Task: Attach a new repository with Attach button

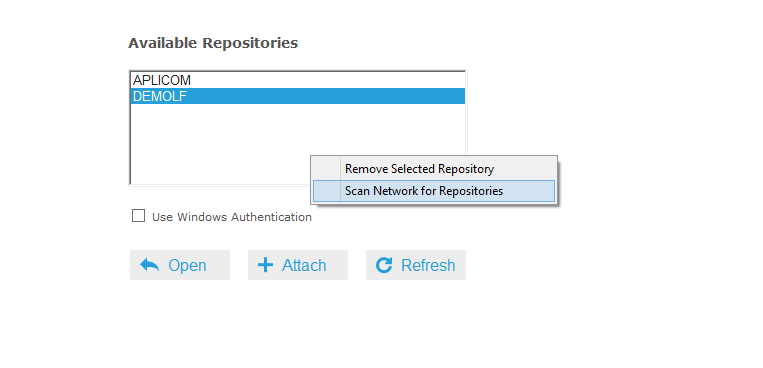Action: tap(298, 265)
